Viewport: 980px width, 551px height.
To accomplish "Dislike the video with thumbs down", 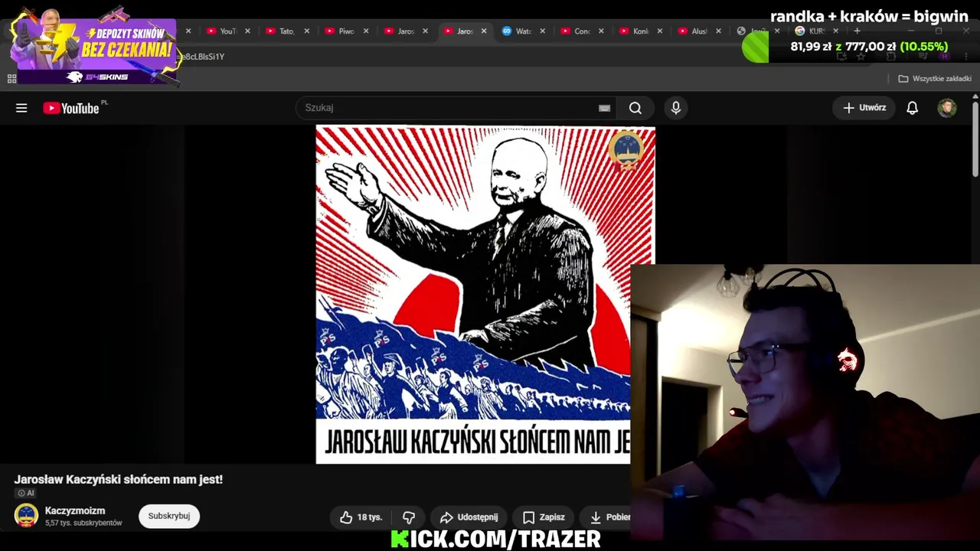I will [409, 517].
